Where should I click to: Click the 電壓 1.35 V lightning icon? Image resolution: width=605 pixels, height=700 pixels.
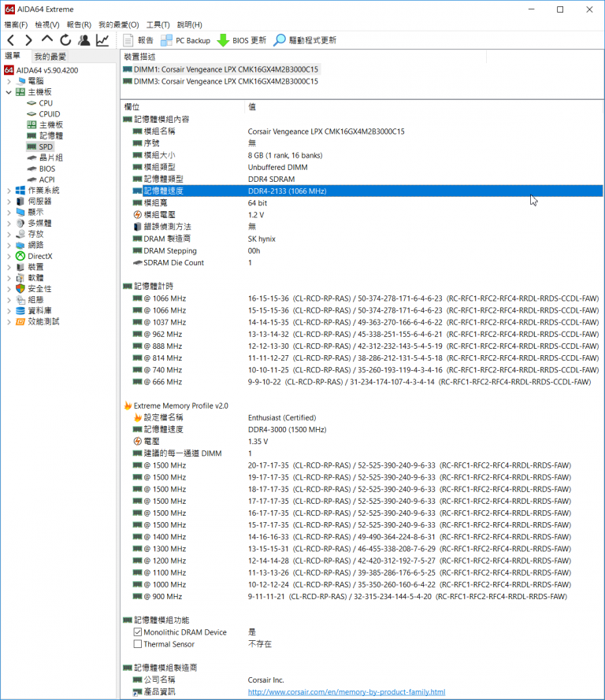pyautogui.click(x=138, y=442)
